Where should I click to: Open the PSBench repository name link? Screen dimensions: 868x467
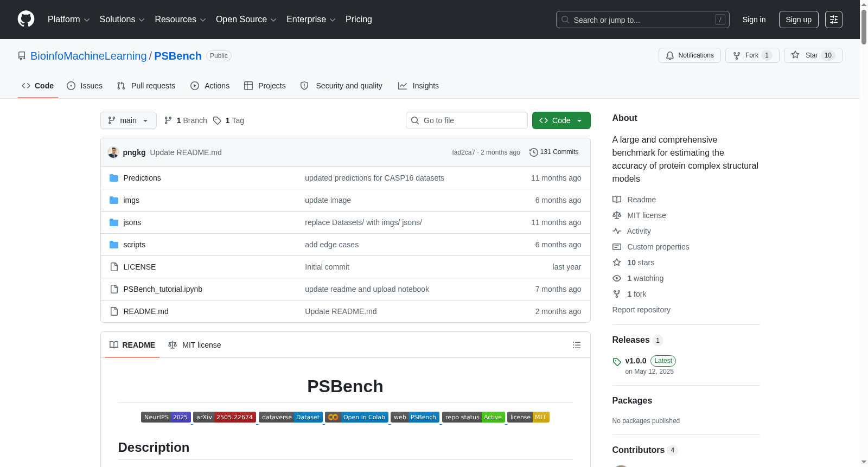click(x=178, y=56)
